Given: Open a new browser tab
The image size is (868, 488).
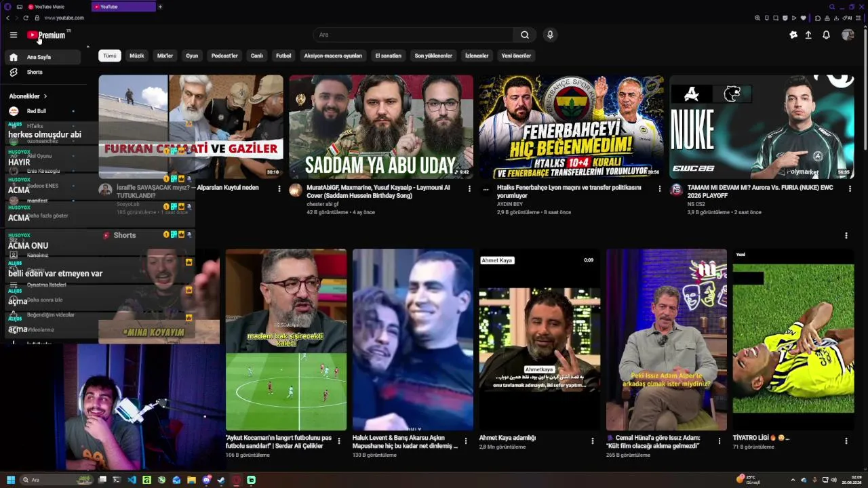Looking at the screenshot, I should click(160, 7).
